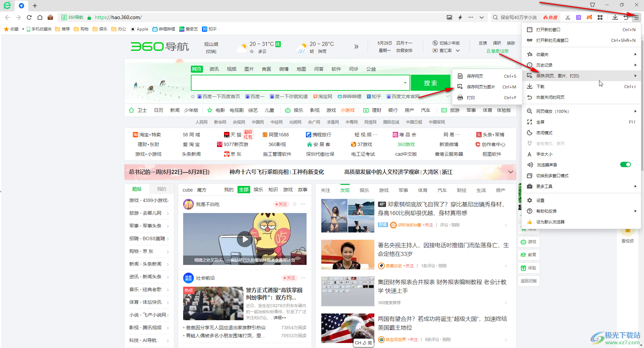Viewport: 644px width, 348px height.
Task: Open a new tab with plus button
Action: [35, 5]
